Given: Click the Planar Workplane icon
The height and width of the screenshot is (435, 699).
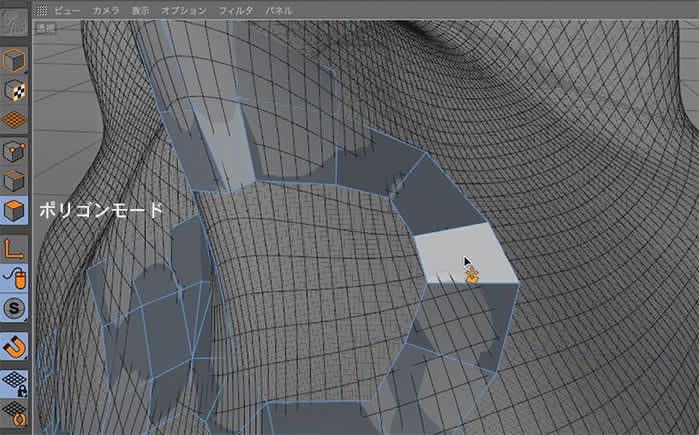Looking at the screenshot, I should click(x=15, y=412).
